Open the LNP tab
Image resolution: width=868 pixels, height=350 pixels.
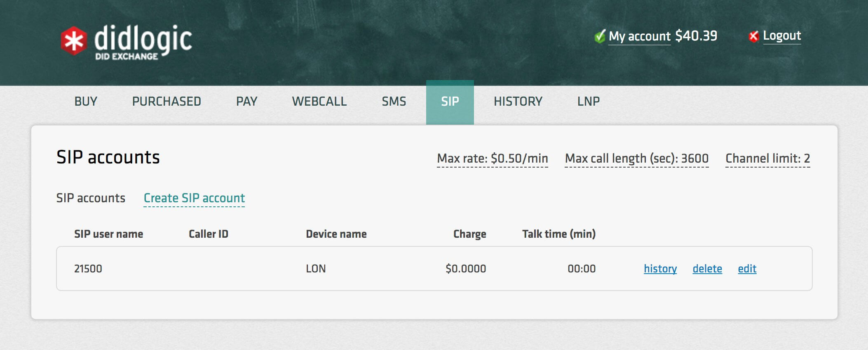(588, 102)
